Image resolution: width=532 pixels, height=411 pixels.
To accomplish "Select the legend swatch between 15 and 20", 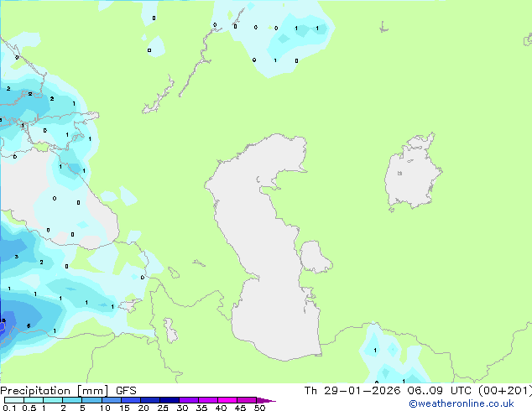I will 130,400.
